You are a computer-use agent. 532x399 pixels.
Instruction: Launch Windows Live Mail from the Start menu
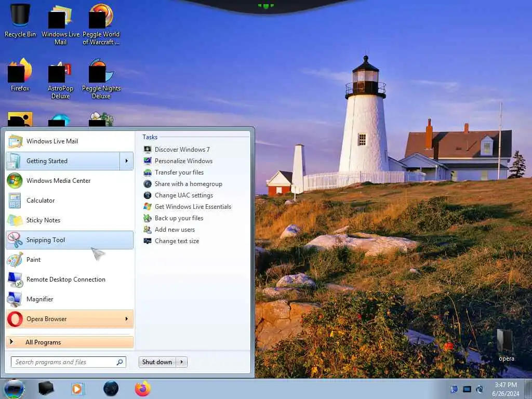click(70, 141)
